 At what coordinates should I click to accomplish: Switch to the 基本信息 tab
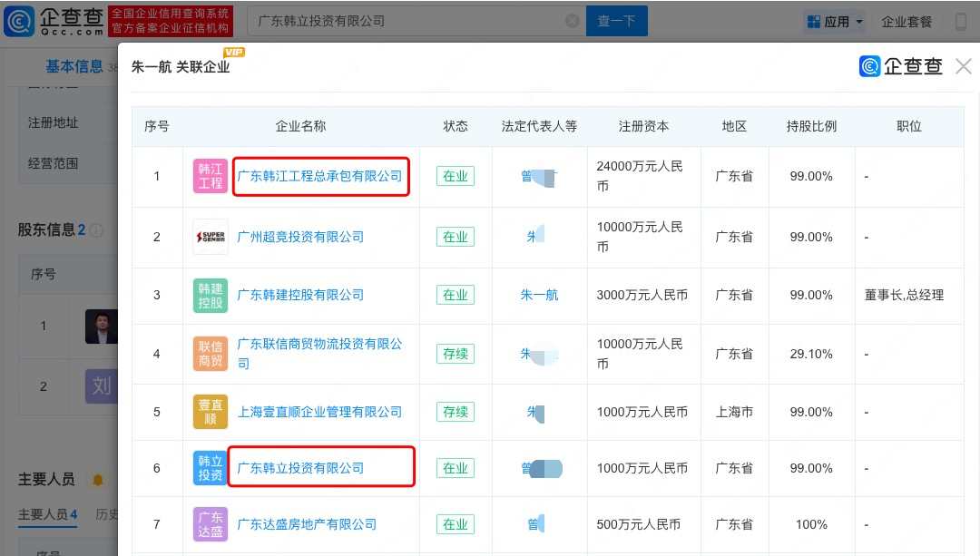[74, 67]
